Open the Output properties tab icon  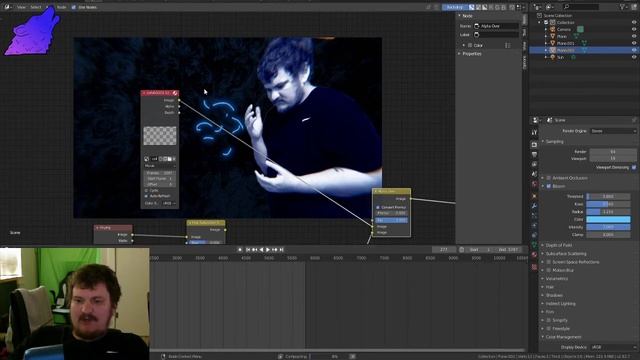tap(534, 155)
